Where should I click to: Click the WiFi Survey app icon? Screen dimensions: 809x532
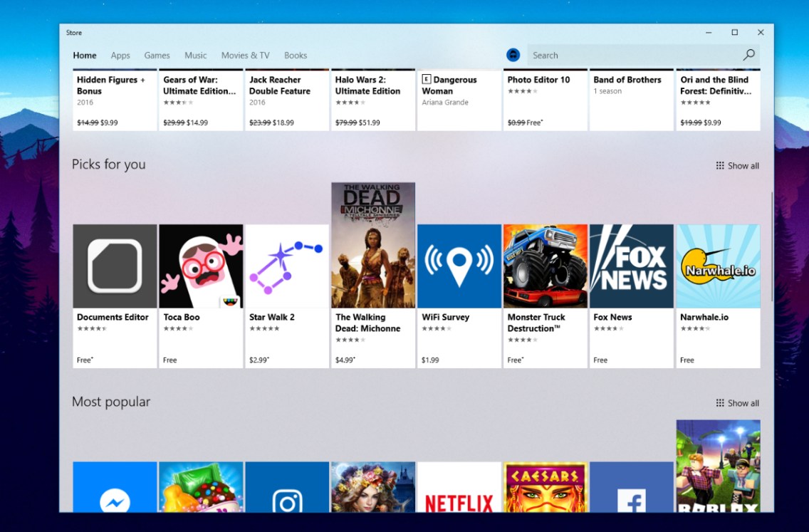click(459, 266)
